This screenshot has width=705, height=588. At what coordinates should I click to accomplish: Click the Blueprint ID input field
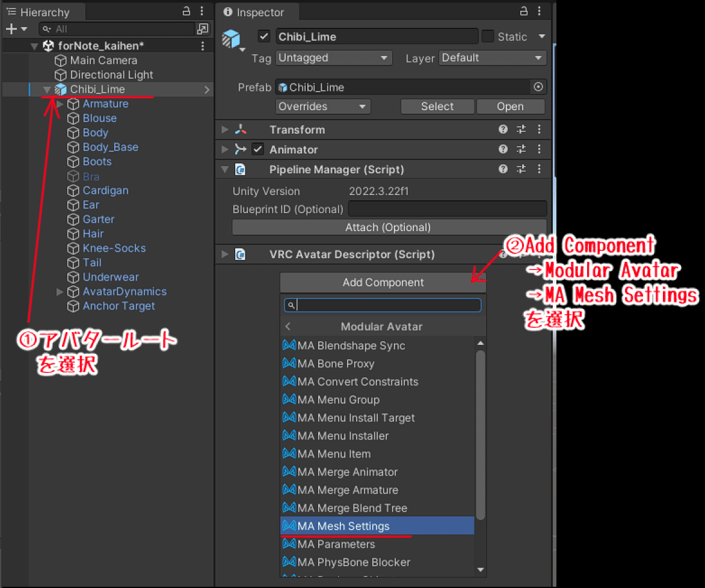tap(448, 209)
